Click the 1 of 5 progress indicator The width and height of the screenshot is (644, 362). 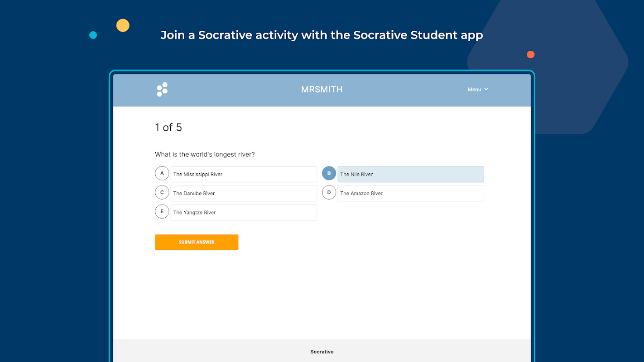point(168,128)
